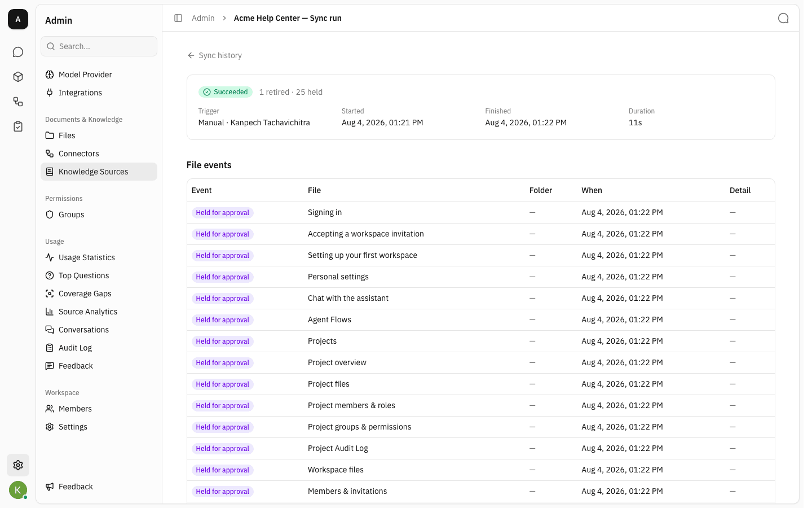Screen dimensions: 812x508
Task: Click the When column header
Action: pos(592,190)
